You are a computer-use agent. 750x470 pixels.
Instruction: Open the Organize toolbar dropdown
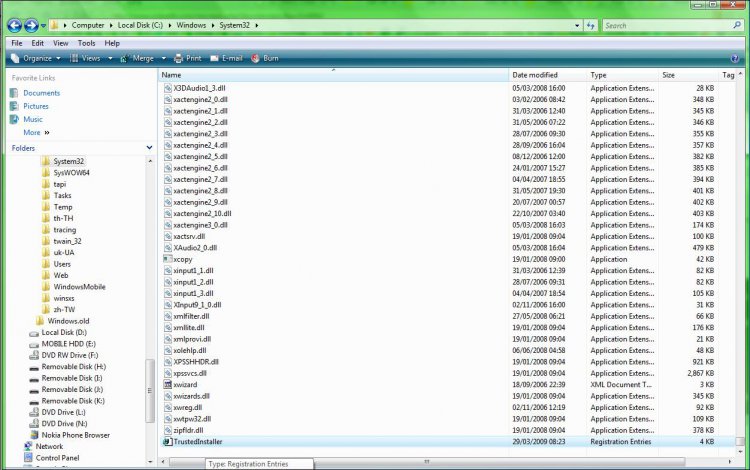coord(36,58)
